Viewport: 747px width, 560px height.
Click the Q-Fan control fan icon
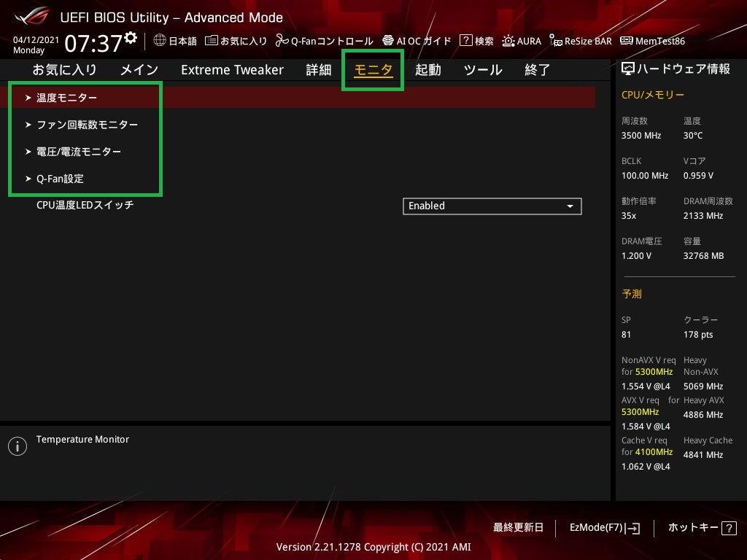point(282,41)
